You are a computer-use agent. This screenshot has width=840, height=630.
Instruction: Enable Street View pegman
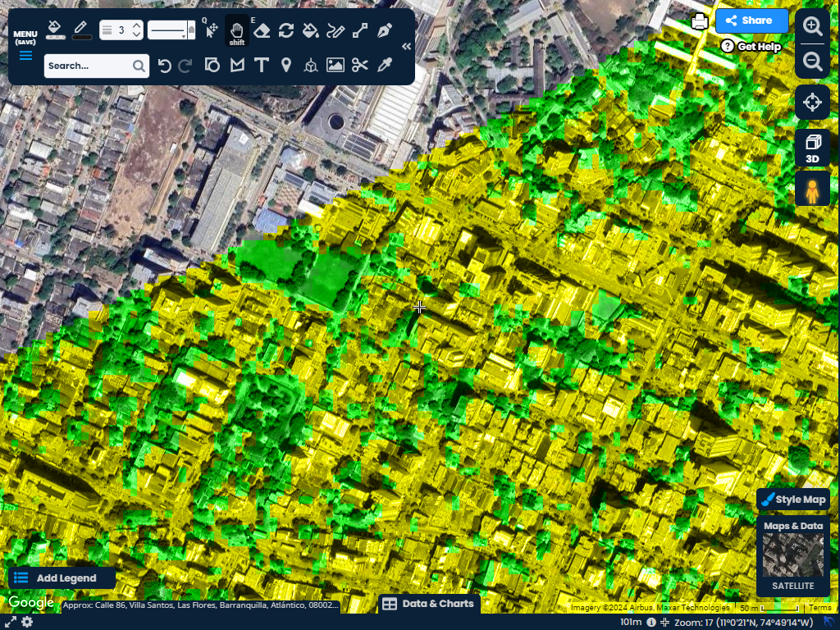[x=812, y=189]
